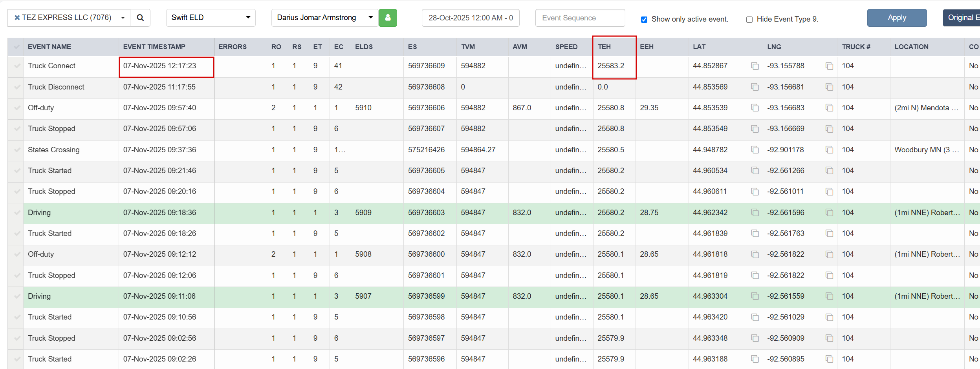Enable Hide Event Type 9 checkbox

tap(749, 19)
